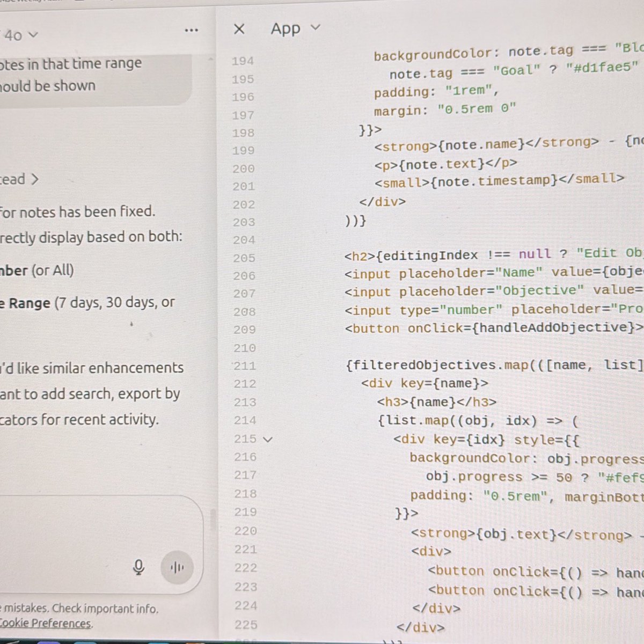This screenshot has height=644, width=644.
Task: Click the 'obj.progress >= 50' code line
Action: tap(535, 477)
